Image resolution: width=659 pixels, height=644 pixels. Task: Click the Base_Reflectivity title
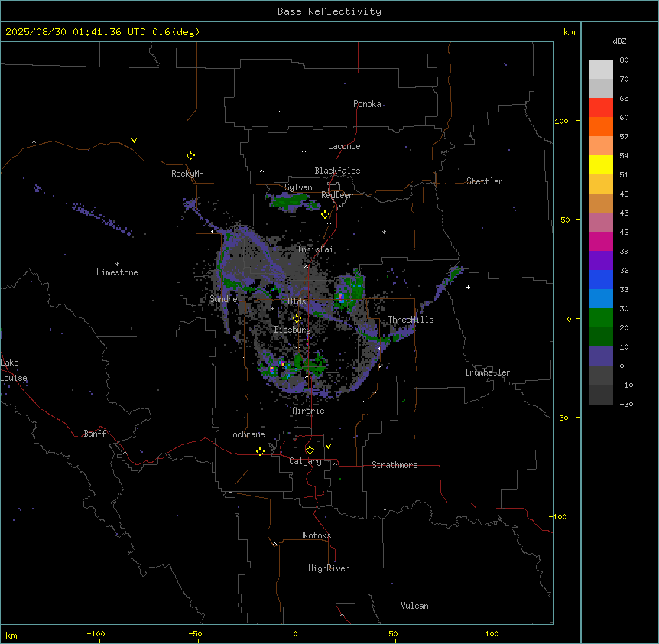pos(329,11)
